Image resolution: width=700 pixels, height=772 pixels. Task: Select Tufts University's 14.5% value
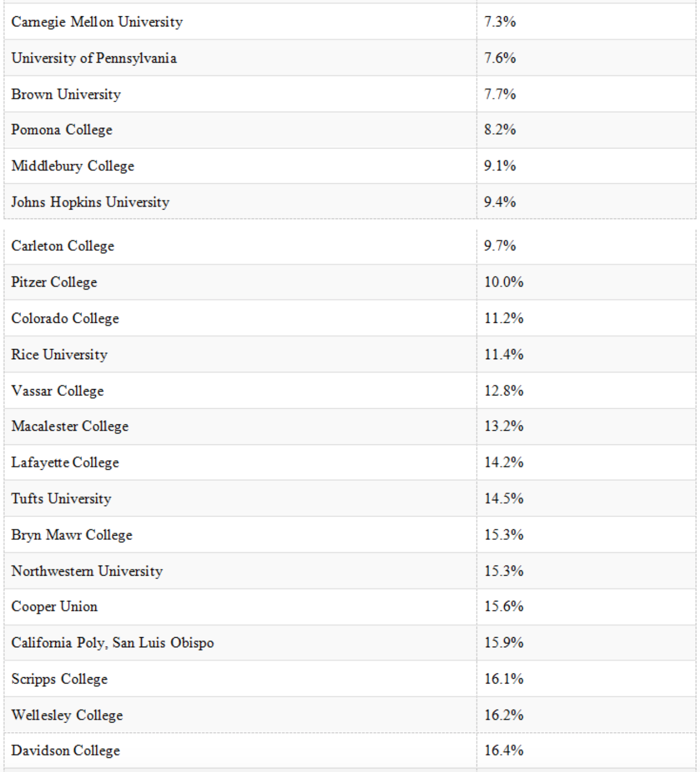(504, 499)
